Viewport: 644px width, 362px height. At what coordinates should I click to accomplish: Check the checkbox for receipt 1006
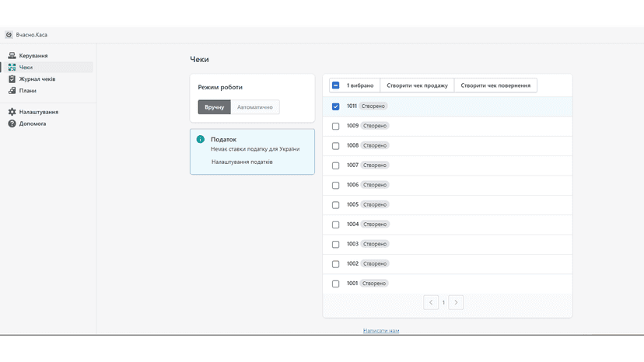tap(335, 185)
